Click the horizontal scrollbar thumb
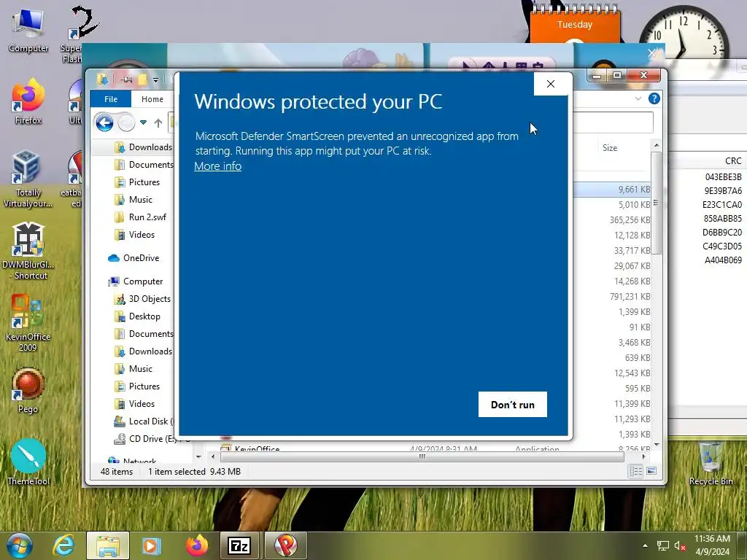The width and height of the screenshot is (747, 560). click(422, 456)
